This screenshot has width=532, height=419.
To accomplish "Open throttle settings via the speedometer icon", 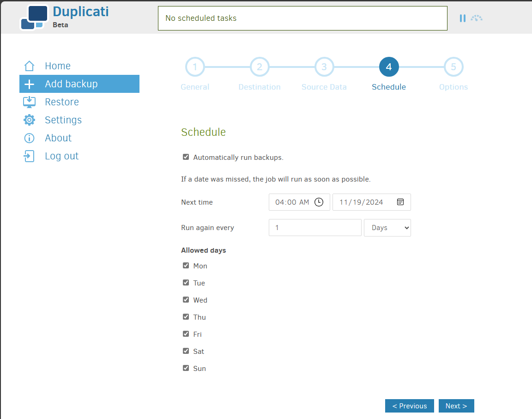I will (x=477, y=18).
